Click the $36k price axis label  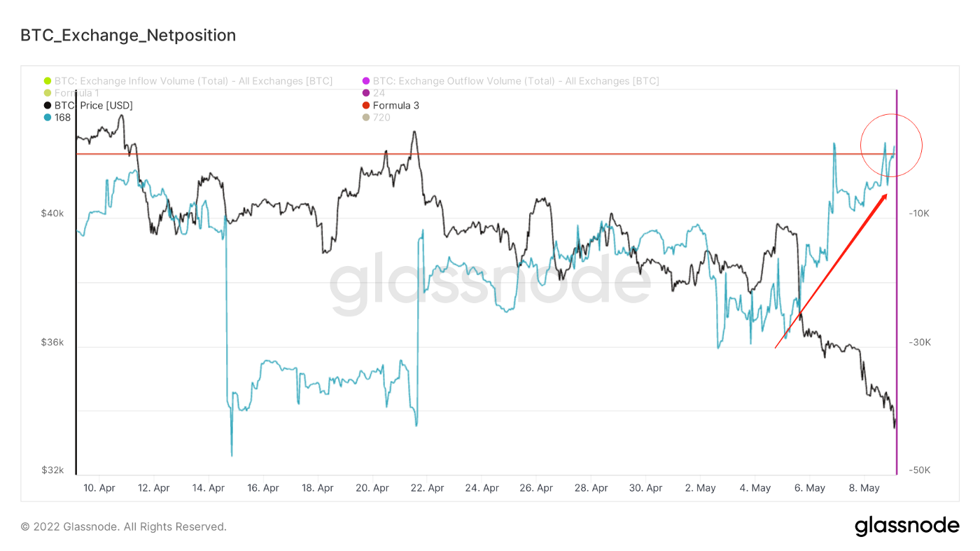[52, 342]
